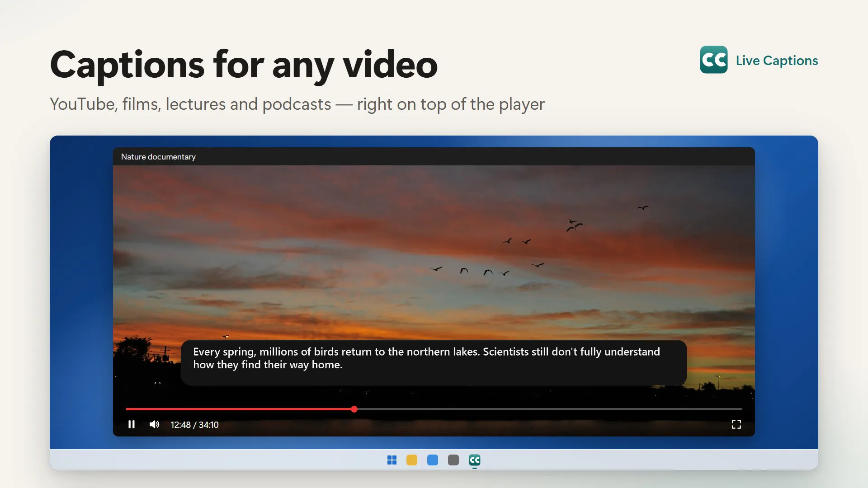Viewport: 868px width, 488px height.
Task: Open the grey app icon on the taskbar
Action: click(453, 460)
